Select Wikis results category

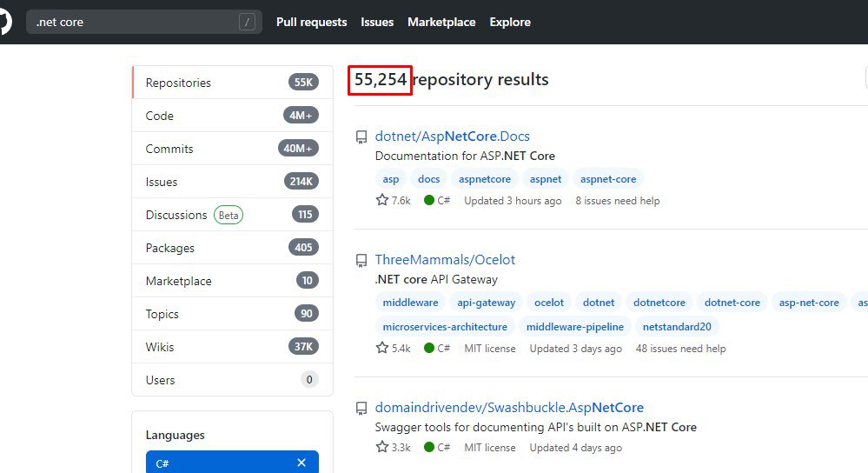(233, 347)
